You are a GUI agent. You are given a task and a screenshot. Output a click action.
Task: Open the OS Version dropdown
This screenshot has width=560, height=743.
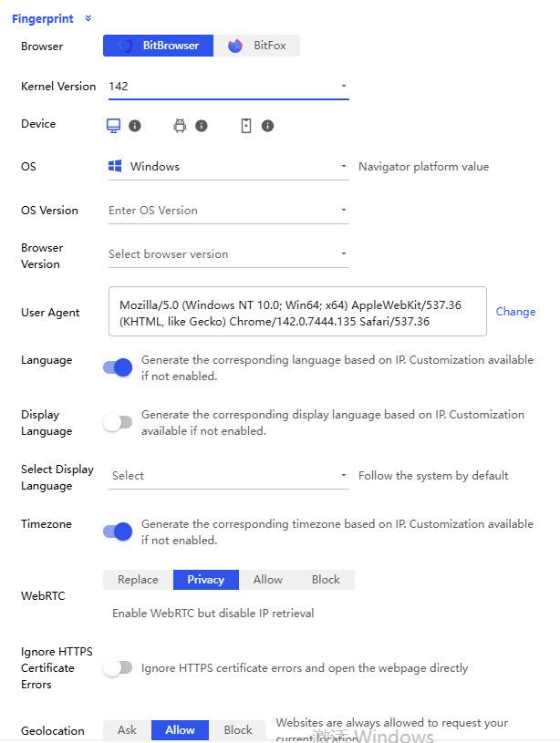[343, 211]
